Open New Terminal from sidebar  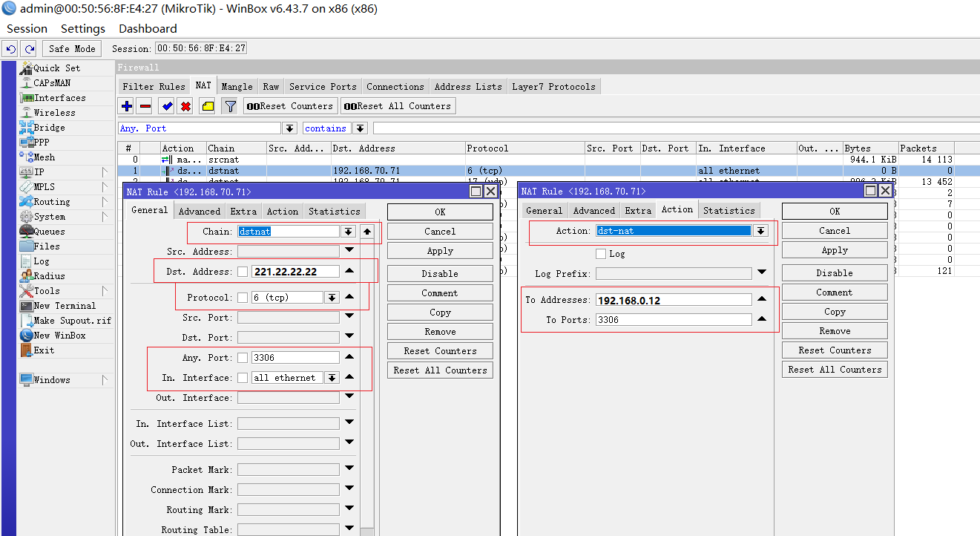(65, 306)
